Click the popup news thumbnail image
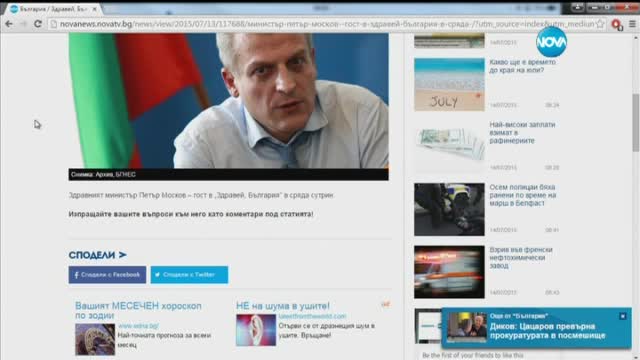This screenshot has height=360, width=640. [467, 327]
